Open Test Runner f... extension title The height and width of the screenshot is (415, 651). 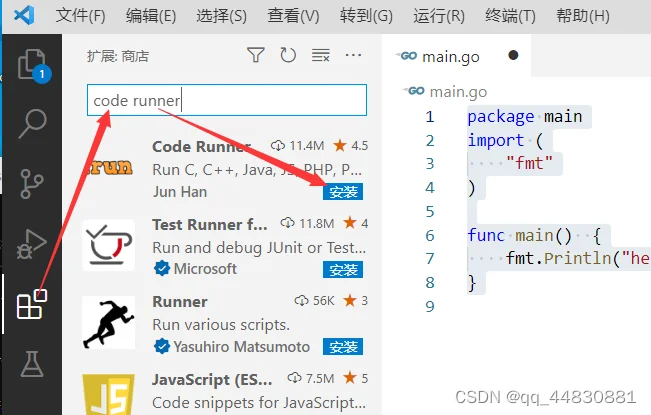click(210, 225)
